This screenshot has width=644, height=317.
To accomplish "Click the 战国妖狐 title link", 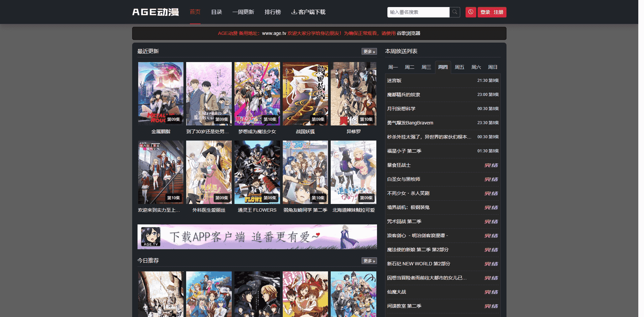I will point(305,131).
